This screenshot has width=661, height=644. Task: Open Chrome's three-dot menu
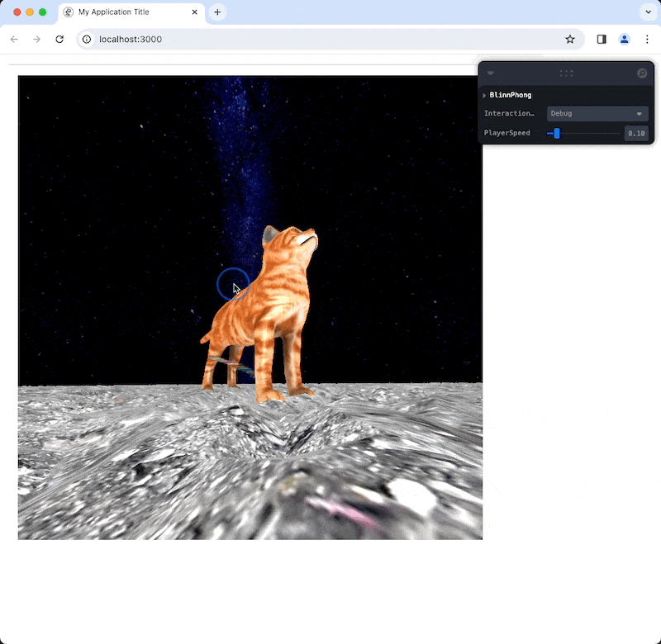point(646,39)
